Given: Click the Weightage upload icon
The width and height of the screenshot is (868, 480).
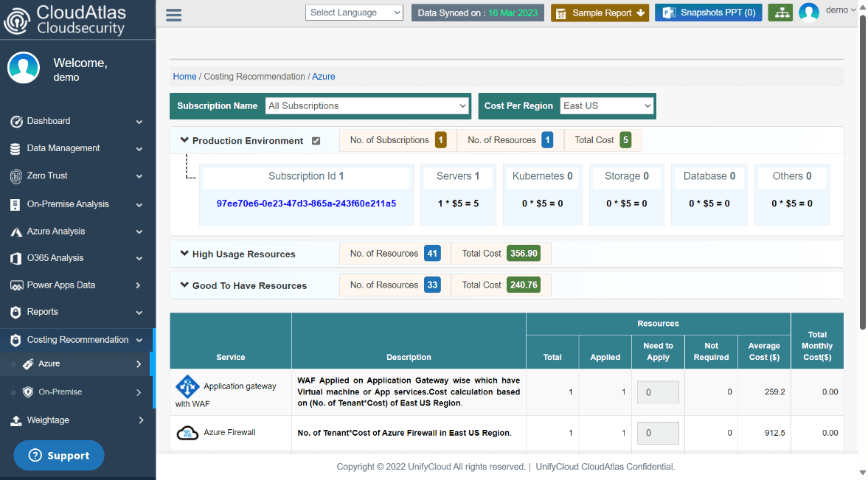Looking at the screenshot, I should tap(15, 421).
